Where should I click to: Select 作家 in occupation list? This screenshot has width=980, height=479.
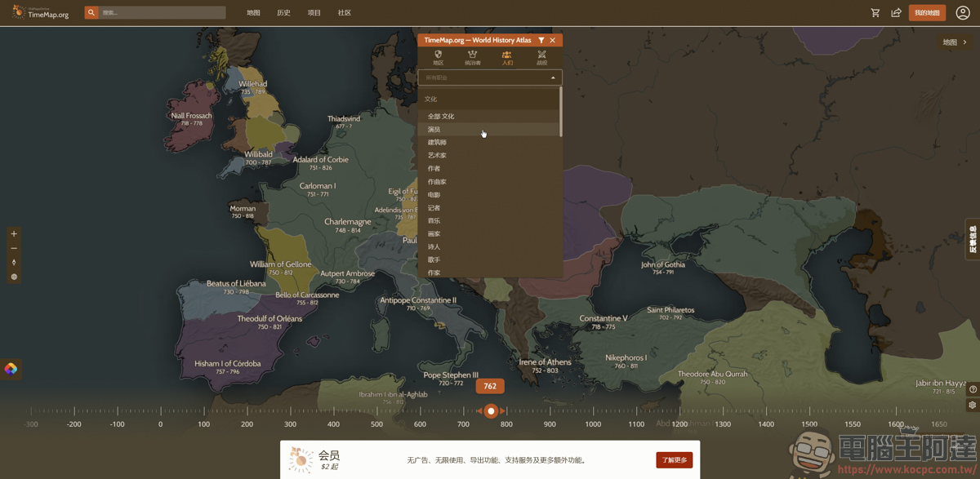pos(488,273)
